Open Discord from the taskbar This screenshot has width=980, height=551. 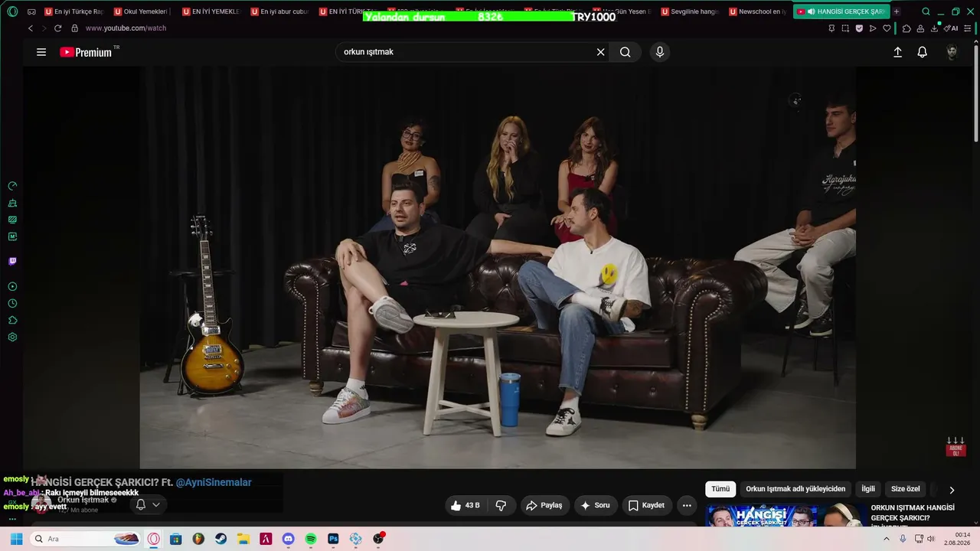tap(288, 539)
